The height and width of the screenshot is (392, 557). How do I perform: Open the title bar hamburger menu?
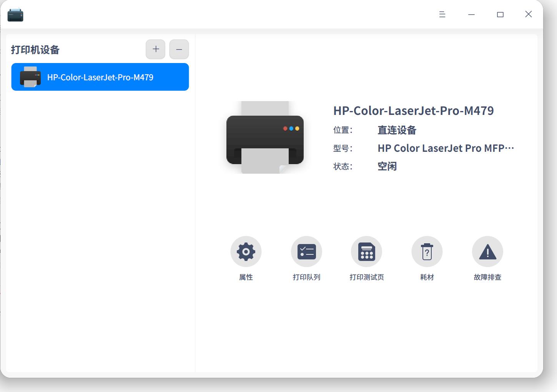click(x=442, y=15)
